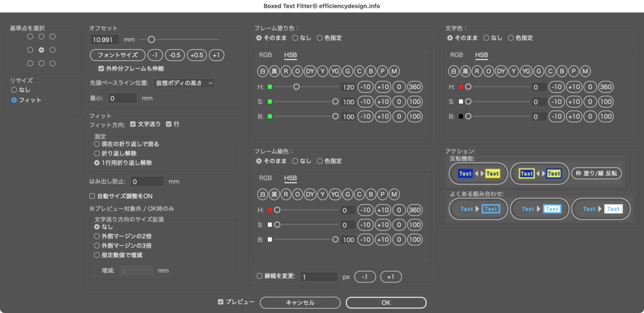644x313 pixels.
Task: Apply plain Text to blue outlined preset
Action: coord(479,209)
